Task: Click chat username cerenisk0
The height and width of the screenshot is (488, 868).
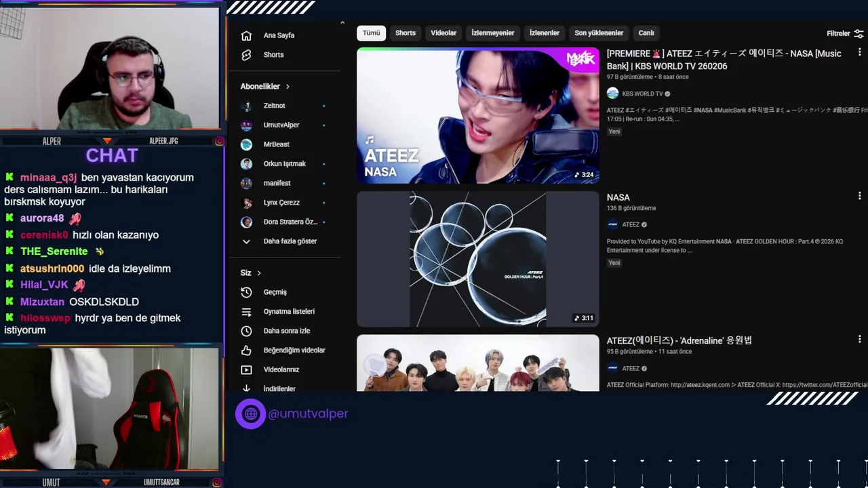Action: [44, 235]
